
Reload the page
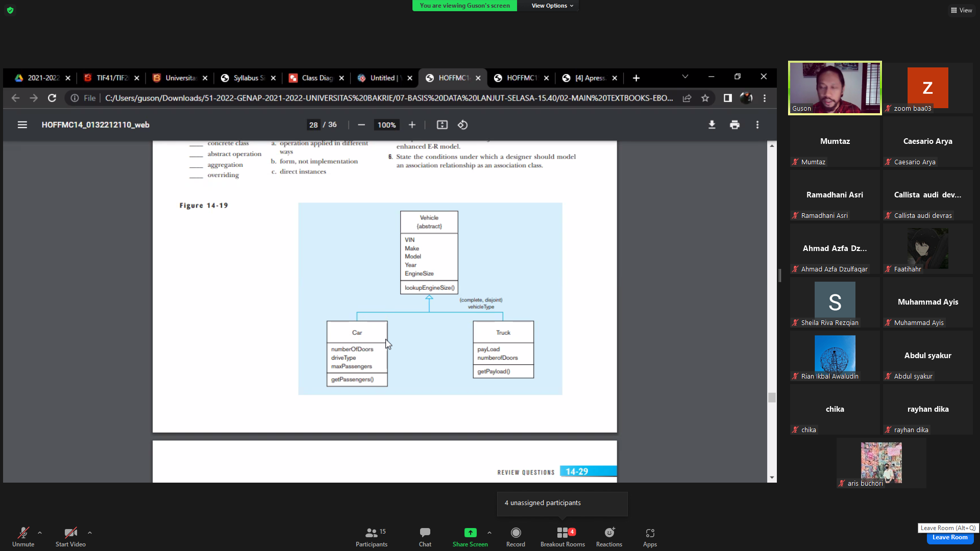52,98
